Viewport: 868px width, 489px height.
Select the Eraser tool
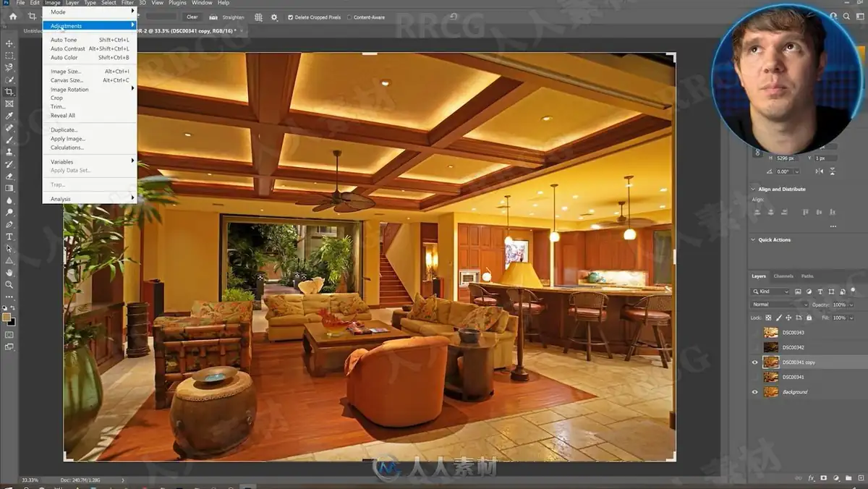[x=9, y=176]
